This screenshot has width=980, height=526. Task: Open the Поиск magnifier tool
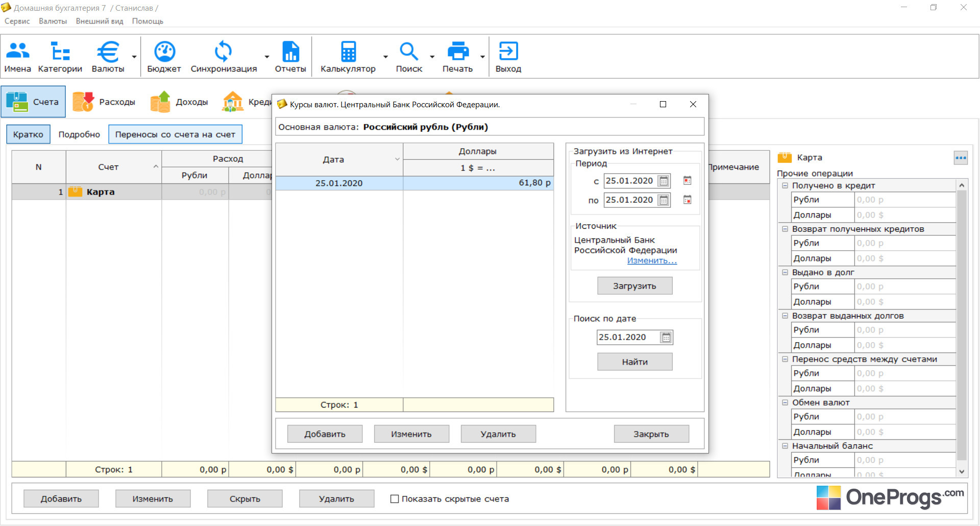click(409, 56)
